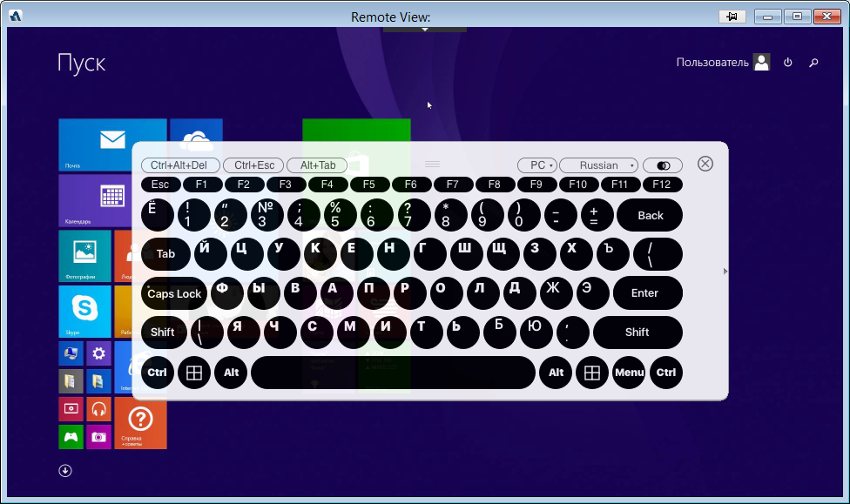Open the Camera tile

point(98,437)
